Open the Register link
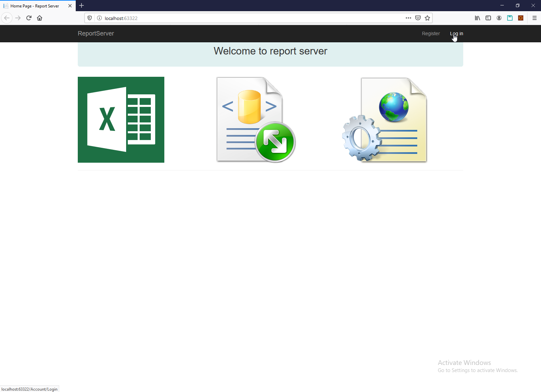 (x=431, y=33)
